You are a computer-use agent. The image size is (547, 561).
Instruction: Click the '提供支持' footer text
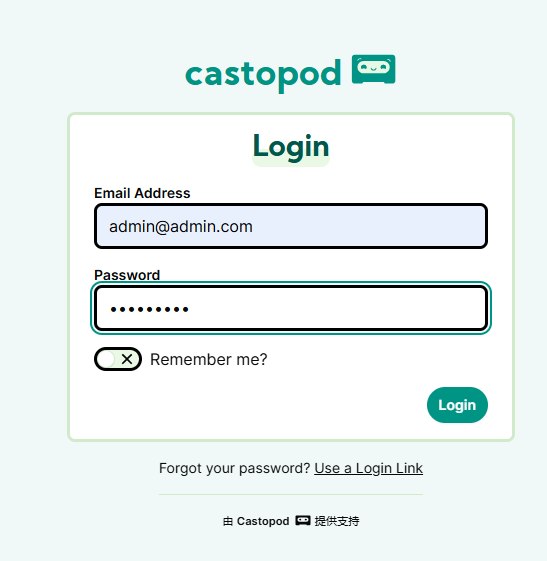pyautogui.click(x=337, y=521)
